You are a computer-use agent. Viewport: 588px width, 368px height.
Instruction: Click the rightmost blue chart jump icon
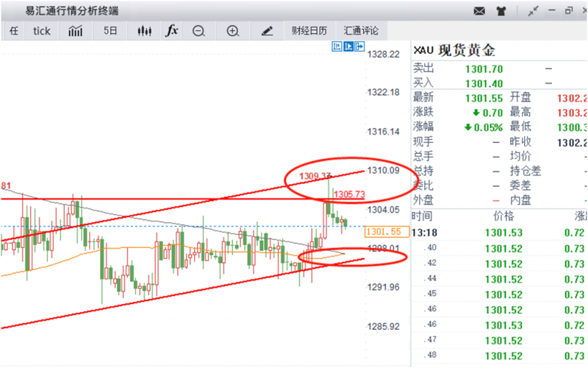pos(359,46)
